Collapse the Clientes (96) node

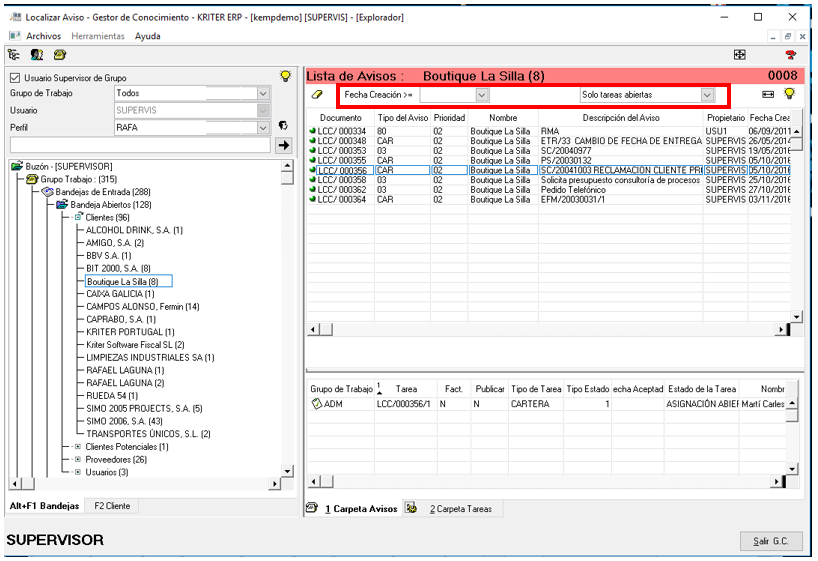[x=78, y=217]
